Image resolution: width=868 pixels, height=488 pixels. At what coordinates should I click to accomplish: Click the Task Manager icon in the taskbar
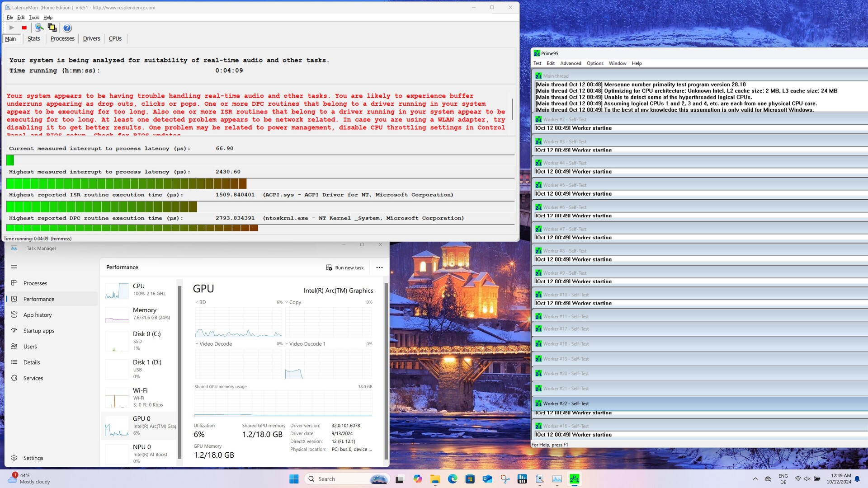click(x=557, y=479)
